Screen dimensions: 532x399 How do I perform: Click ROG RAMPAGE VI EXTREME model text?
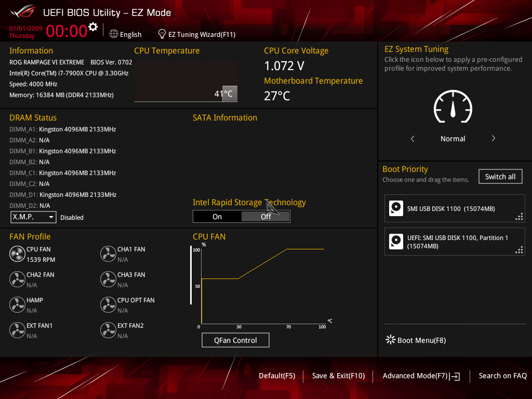[x=47, y=62]
